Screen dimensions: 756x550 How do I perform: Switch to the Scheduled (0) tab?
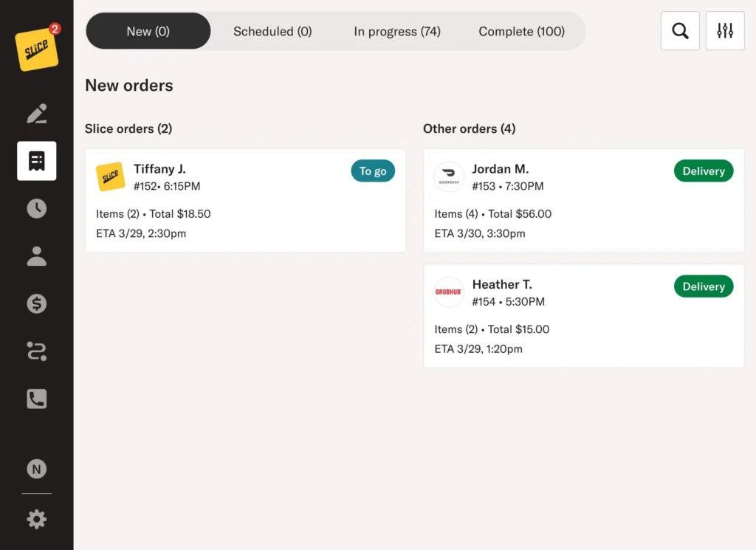[272, 31]
